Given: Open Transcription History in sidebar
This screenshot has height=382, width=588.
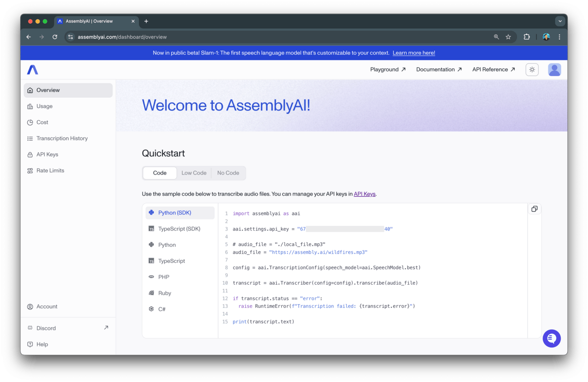Looking at the screenshot, I should [x=68, y=138].
